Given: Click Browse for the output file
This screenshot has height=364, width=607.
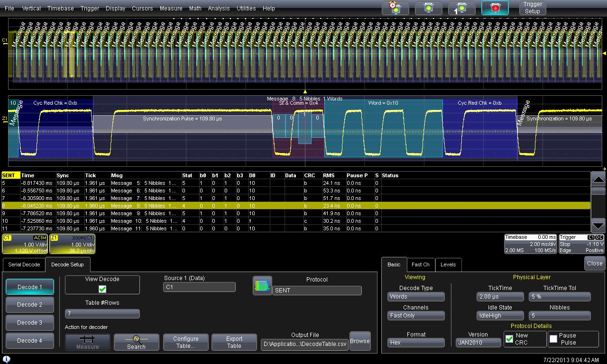Looking at the screenshot, I should point(360,341).
